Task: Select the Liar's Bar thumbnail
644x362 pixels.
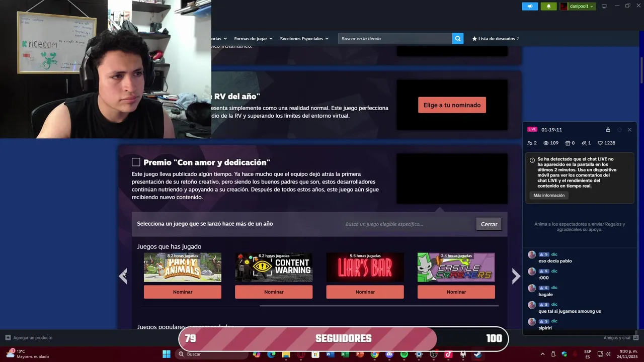Action: point(365,267)
